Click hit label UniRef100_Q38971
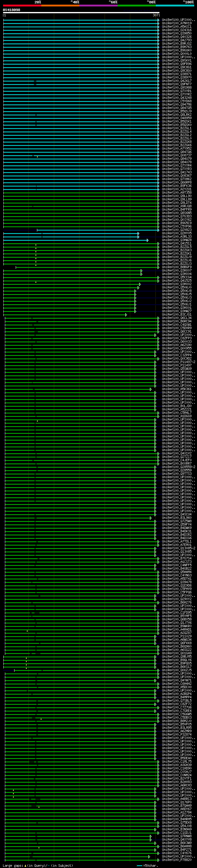The image size is (197, 868). click(x=177, y=74)
